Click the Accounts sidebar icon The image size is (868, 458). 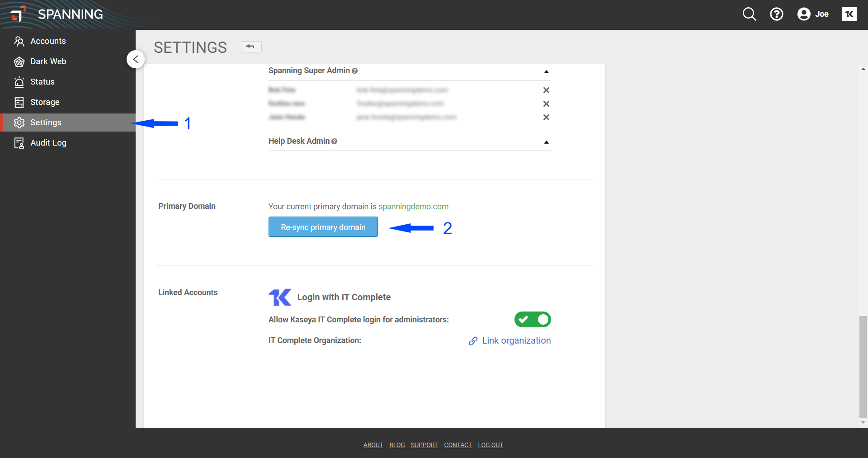click(19, 41)
